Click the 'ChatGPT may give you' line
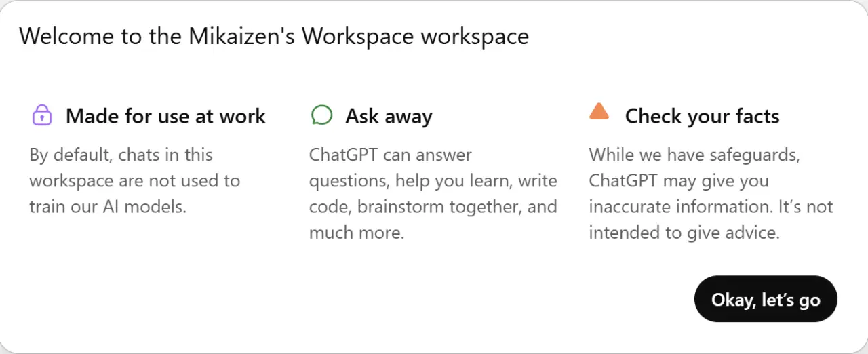Viewport: 868px width, 354px height. pos(678,181)
